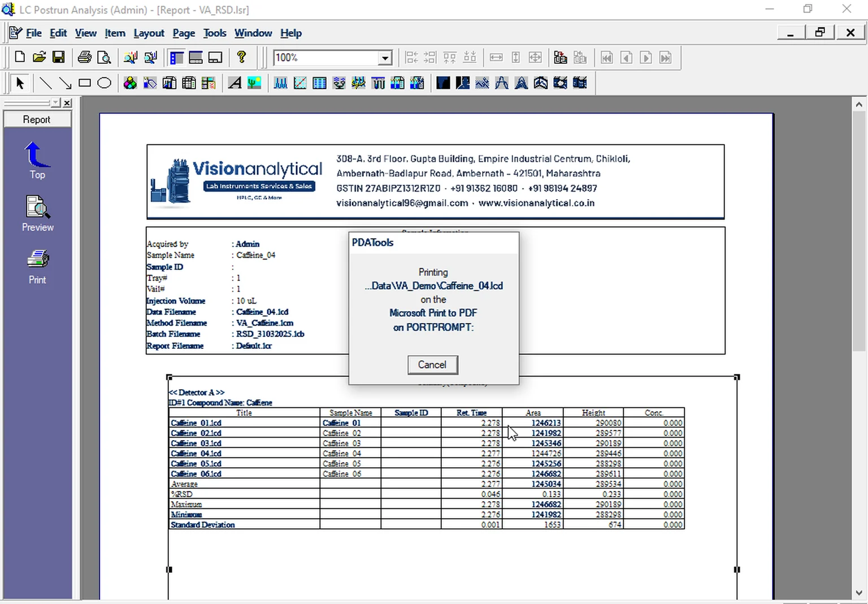Save the report with the floppy icon
This screenshot has height=604, width=868.
point(58,57)
